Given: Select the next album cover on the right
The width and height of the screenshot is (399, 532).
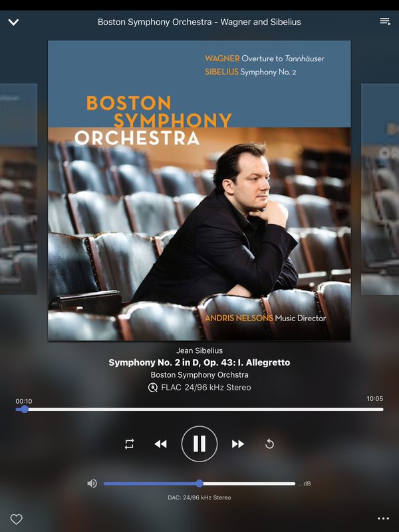Looking at the screenshot, I should tap(380, 189).
